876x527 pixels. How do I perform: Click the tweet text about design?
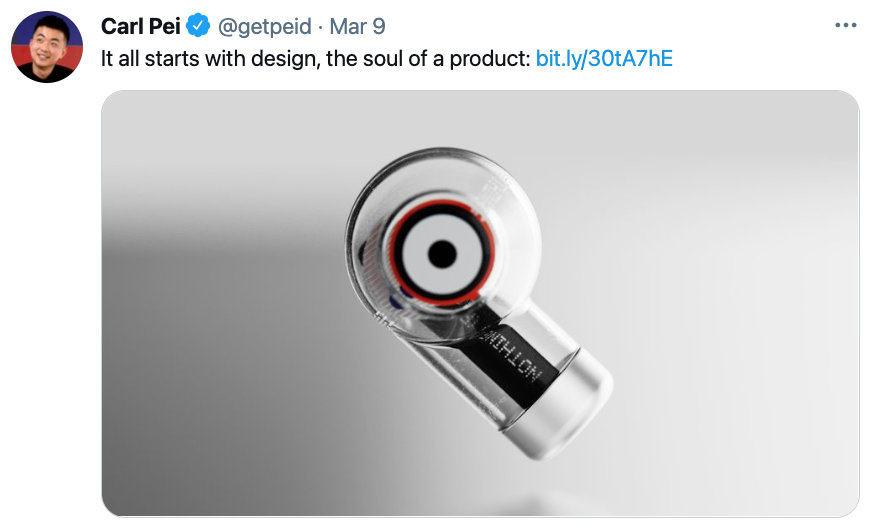point(316,58)
